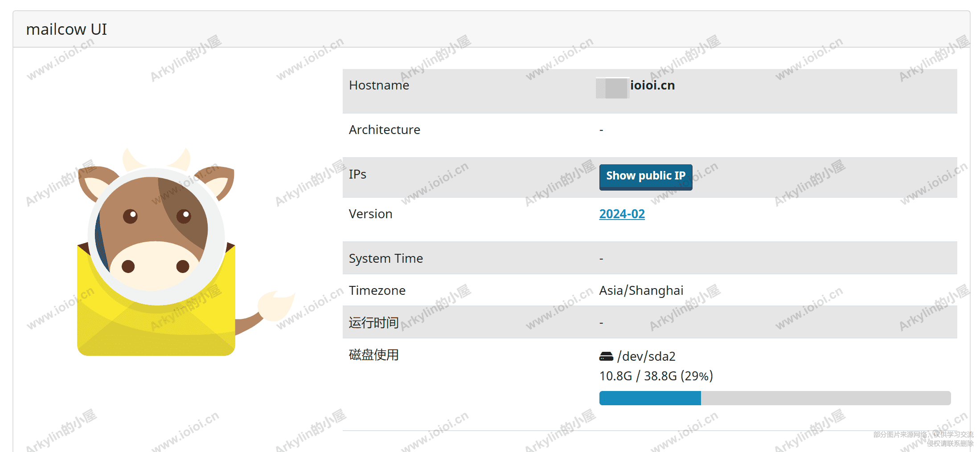980x452 pixels.
Task: Select the Hostname label
Action: (x=379, y=85)
